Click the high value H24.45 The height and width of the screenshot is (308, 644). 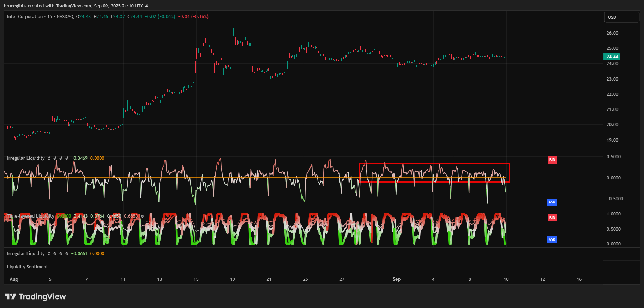[x=101, y=17]
